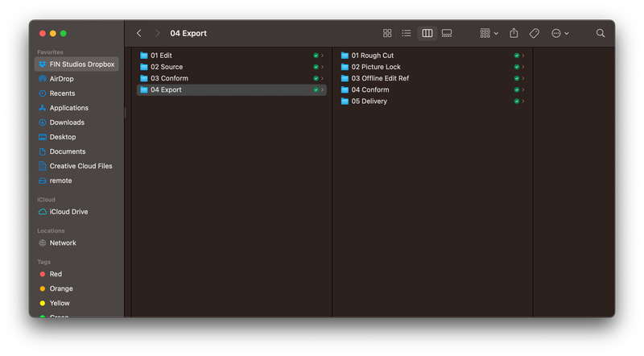
Task: Click the Share toolbar icon
Action: point(514,33)
